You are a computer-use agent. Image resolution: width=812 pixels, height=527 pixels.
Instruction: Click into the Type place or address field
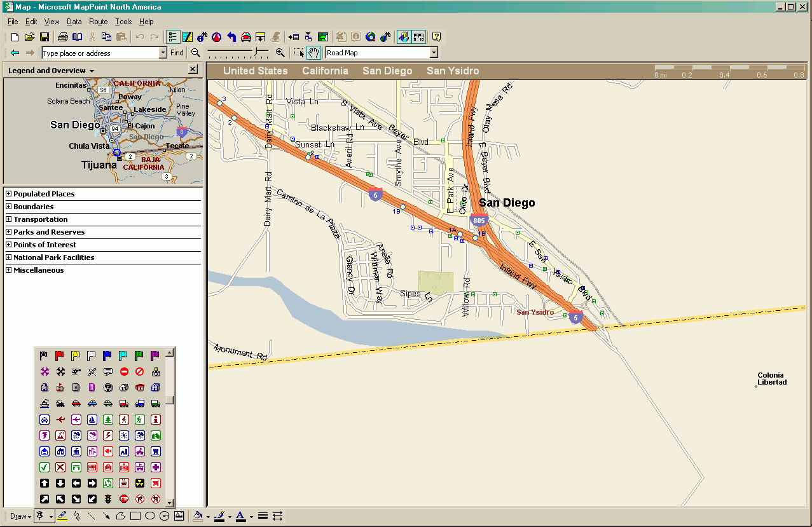pos(99,53)
